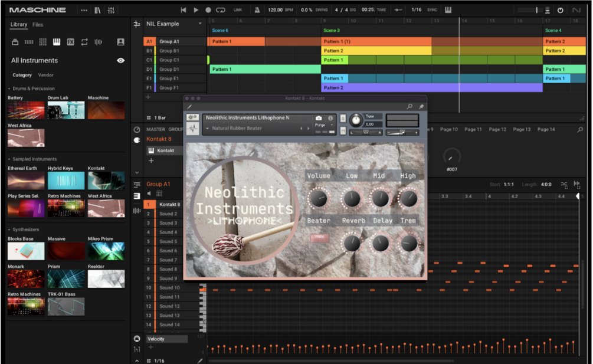593x364 pixels.
Task: Toggle the arranger view icon beside NIL Example
Action: (x=137, y=24)
